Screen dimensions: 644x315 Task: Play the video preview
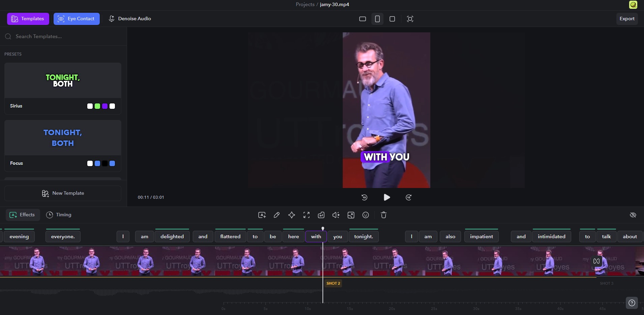(387, 197)
